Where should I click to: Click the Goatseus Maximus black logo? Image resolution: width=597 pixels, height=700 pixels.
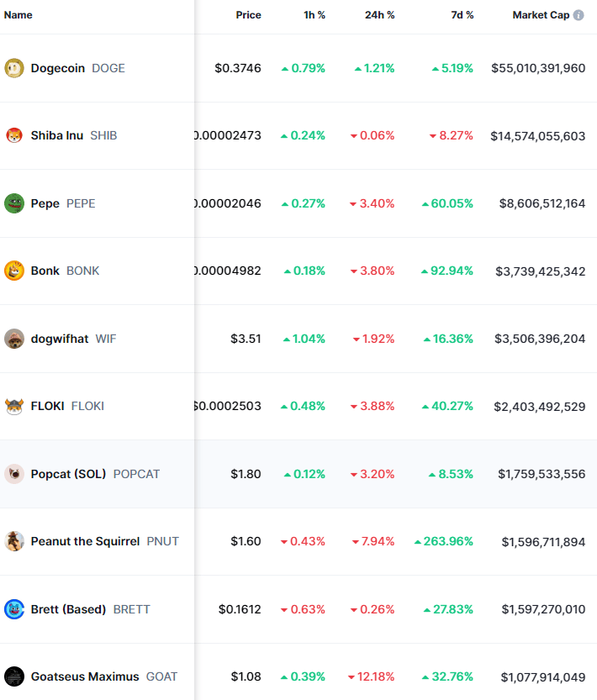pyautogui.click(x=14, y=676)
